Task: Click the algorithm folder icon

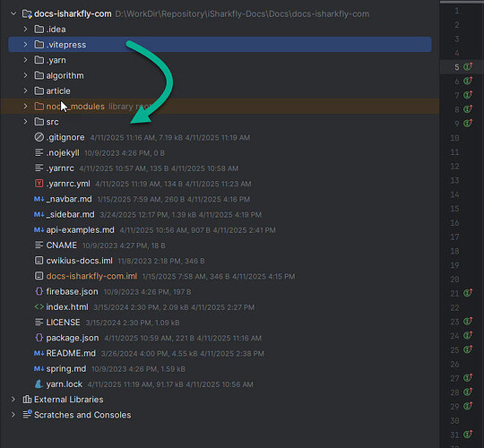Action: 39,75
